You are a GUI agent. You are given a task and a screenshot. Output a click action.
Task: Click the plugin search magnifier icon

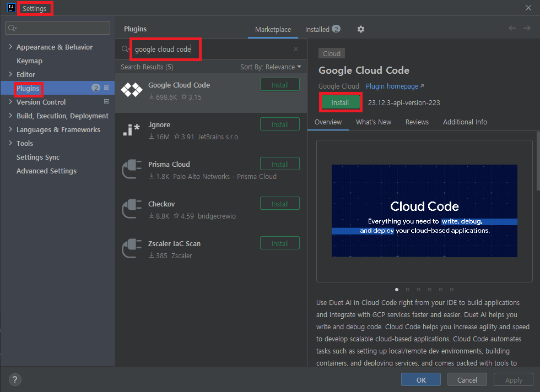[x=126, y=49]
